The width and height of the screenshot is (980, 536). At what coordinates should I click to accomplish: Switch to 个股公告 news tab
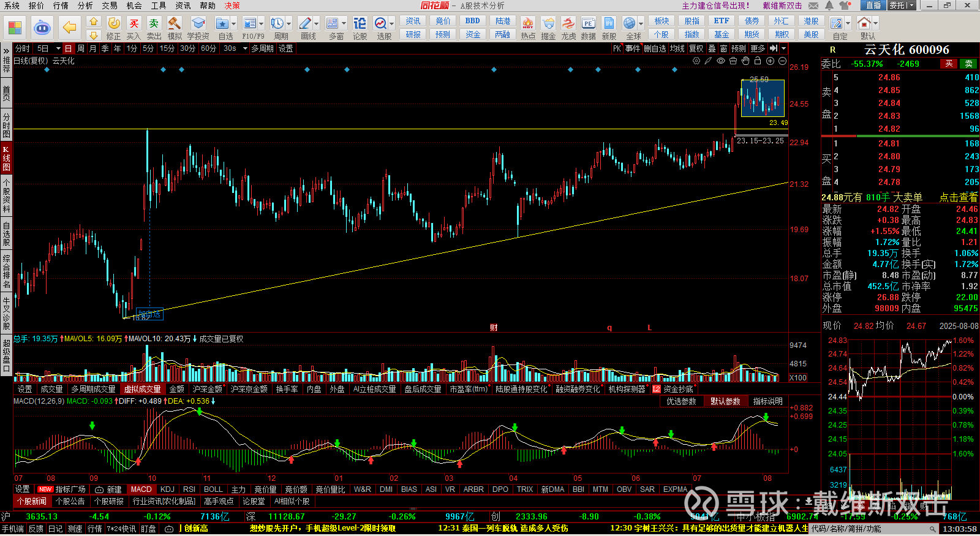70,501
